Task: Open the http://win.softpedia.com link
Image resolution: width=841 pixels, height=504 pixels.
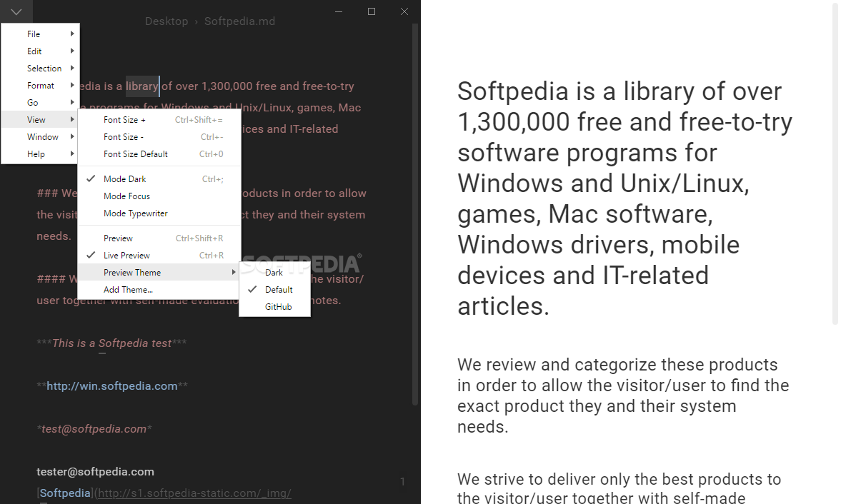Action: click(x=111, y=386)
